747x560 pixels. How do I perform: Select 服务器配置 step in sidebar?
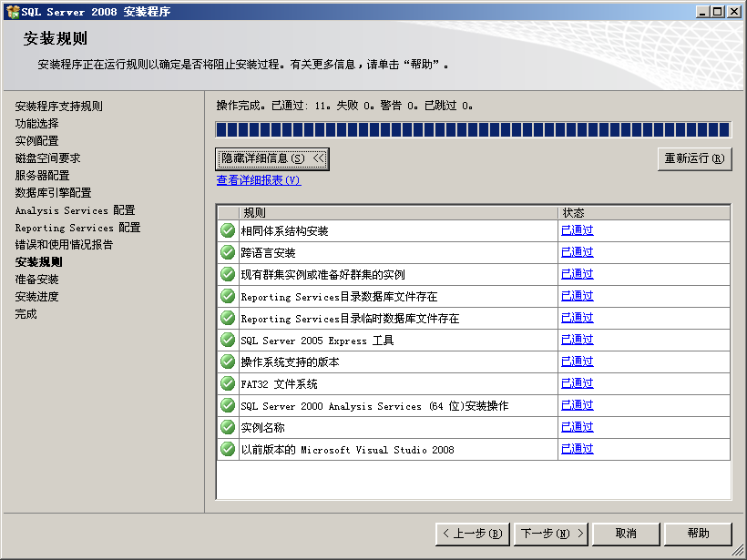click(x=42, y=176)
